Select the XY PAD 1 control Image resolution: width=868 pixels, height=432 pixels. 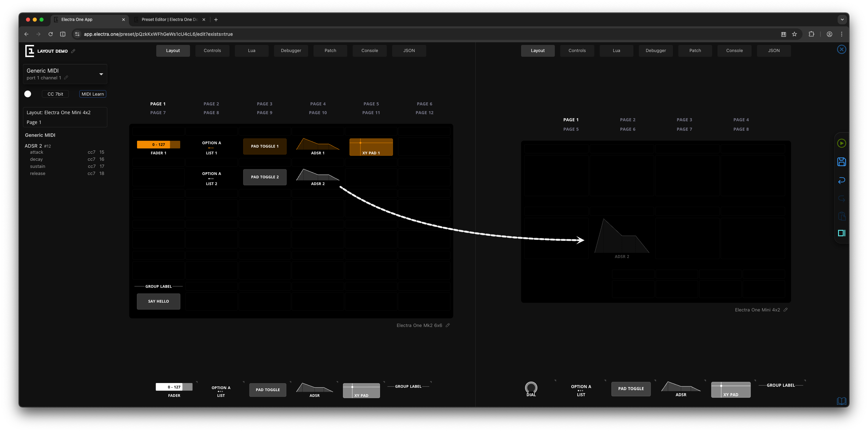click(371, 147)
